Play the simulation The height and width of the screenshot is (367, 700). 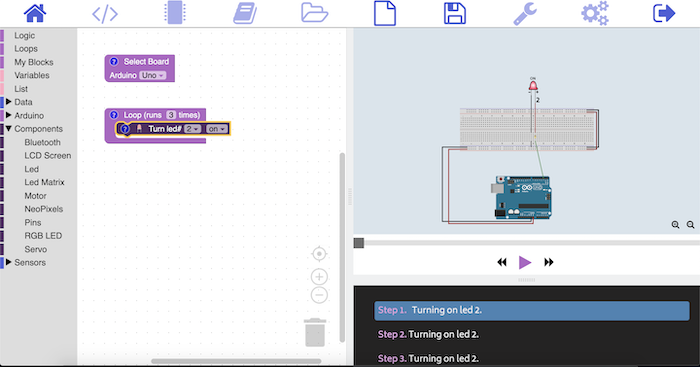point(525,262)
